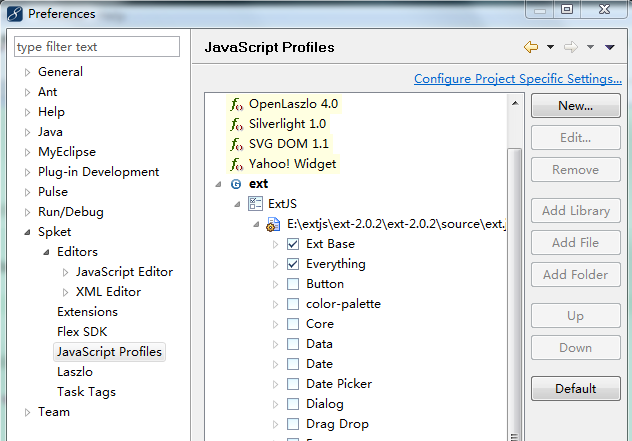This screenshot has height=441, width=632.
Task: Click the forward navigation arrow
Action: pos(571,47)
